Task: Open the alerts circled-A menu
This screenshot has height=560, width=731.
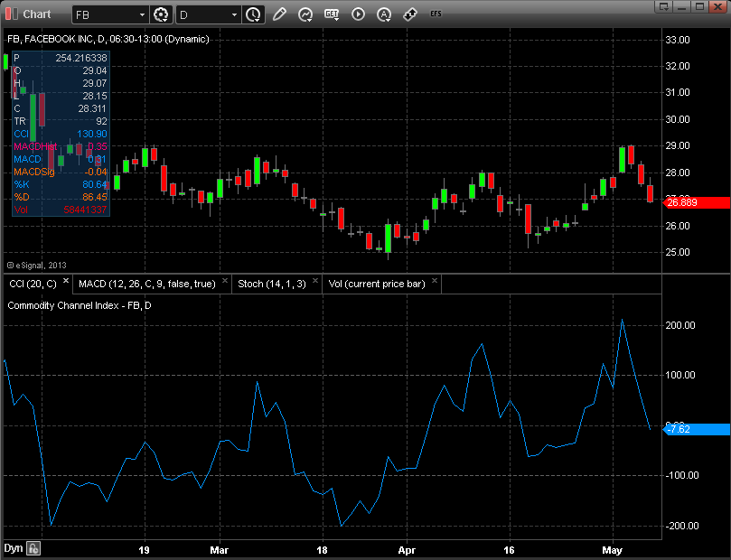Action: pos(384,14)
